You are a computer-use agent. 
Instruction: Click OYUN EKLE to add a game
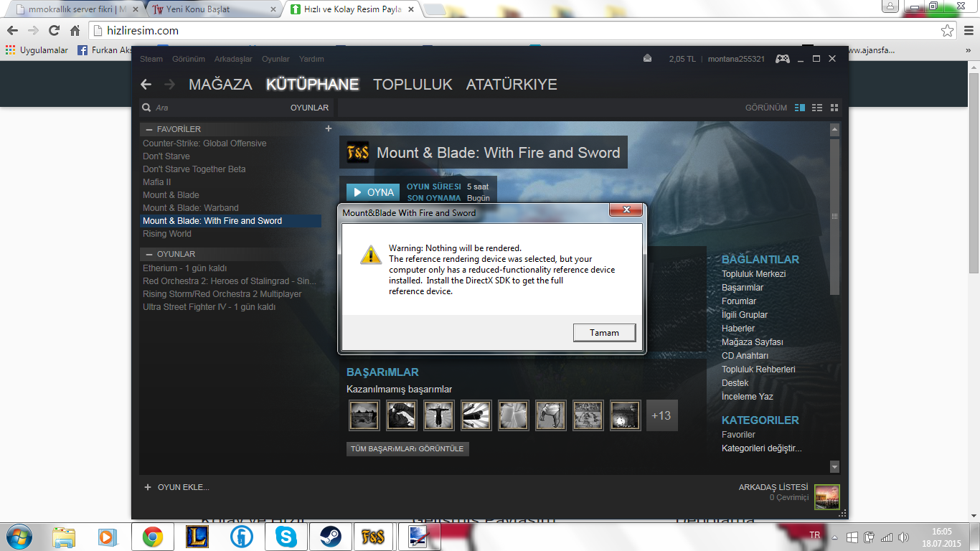click(x=176, y=487)
